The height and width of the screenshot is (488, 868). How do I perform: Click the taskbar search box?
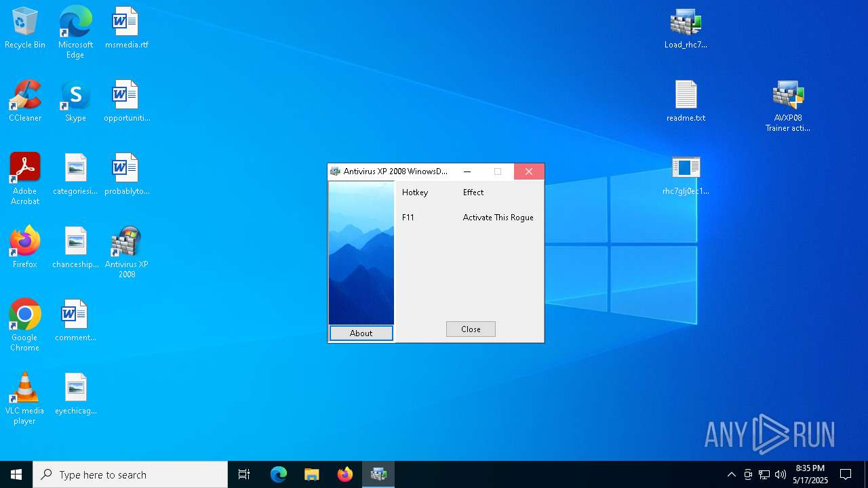click(130, 474)
